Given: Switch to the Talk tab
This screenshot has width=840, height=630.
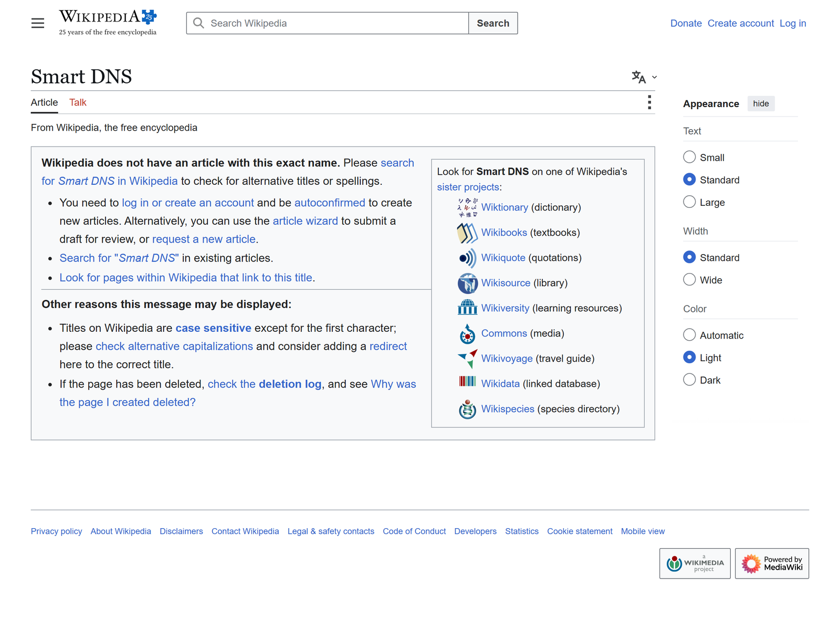Looking at the screenshot, I should [x=78, y=102].
